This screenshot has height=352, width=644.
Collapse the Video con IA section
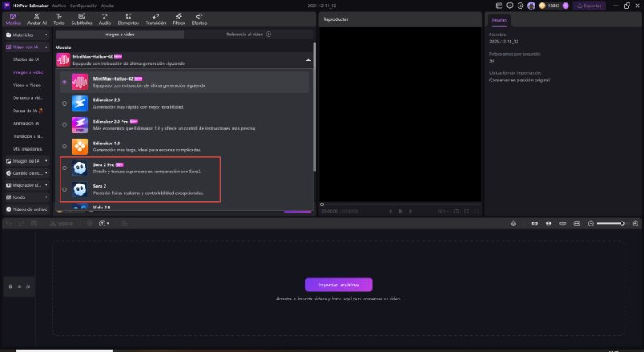[27, 48]
